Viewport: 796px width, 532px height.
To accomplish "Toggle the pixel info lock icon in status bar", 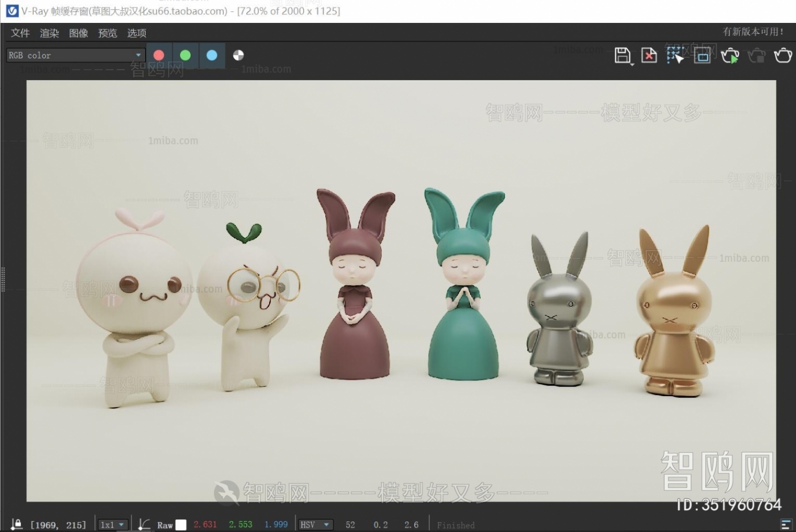I will coord(17,524).
